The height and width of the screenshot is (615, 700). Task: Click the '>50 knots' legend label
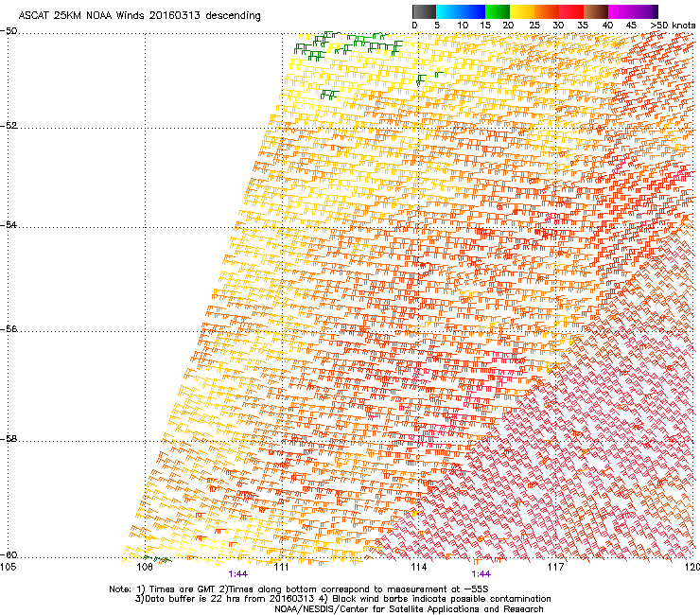click(x=673, y=26)
